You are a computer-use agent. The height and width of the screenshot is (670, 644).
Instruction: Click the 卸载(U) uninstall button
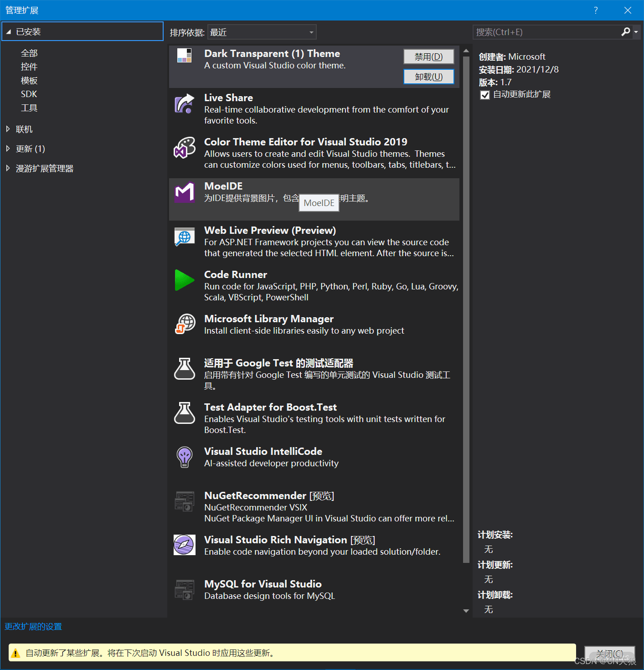coord(429,77)
